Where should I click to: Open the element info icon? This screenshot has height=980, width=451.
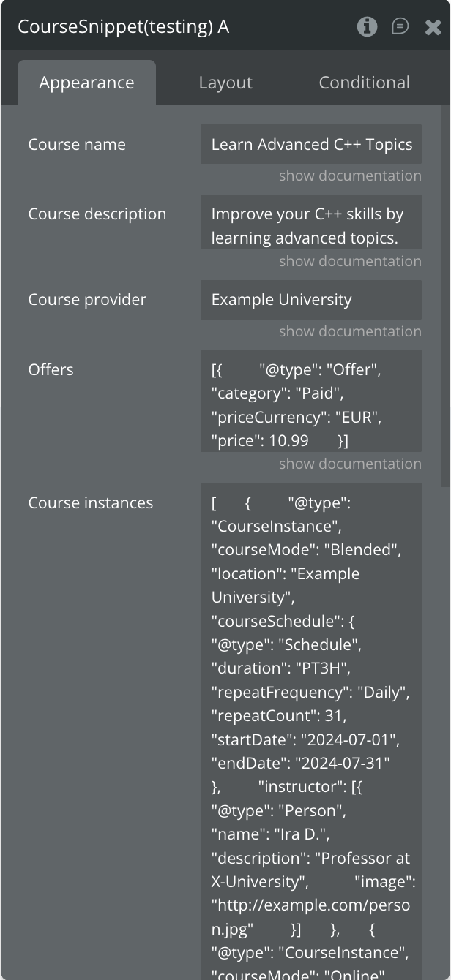pyautogui.click(x=367, y=27)
